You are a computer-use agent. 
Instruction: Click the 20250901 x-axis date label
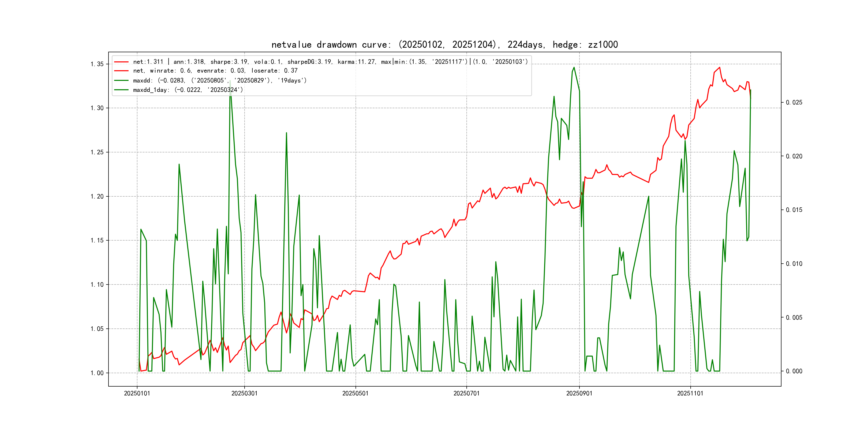(x=579, y=394)
